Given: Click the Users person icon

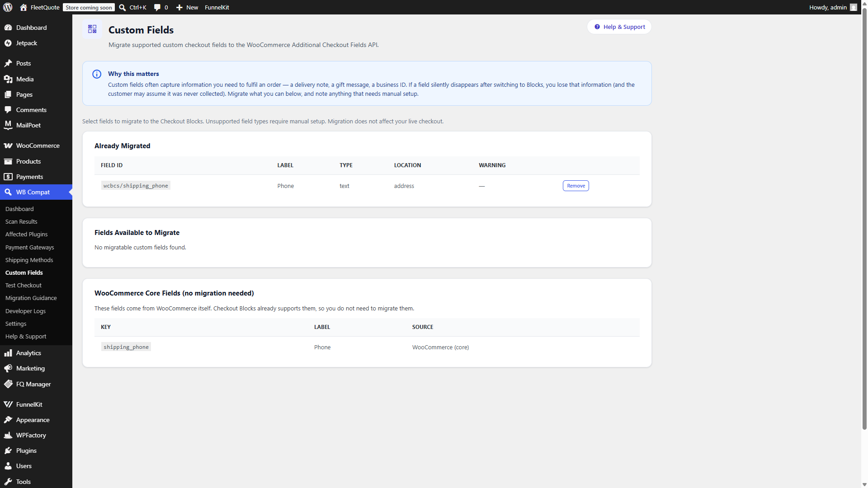Looking at the screenshot, I should coord(8,466).
